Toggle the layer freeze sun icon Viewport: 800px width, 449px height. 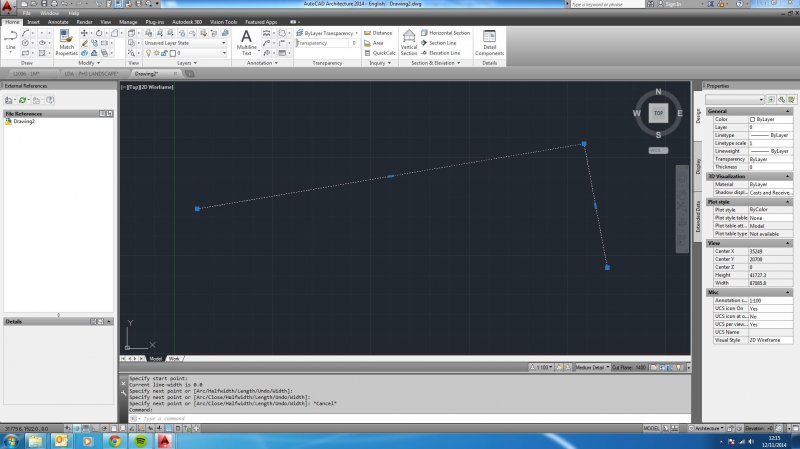point(157,53)
